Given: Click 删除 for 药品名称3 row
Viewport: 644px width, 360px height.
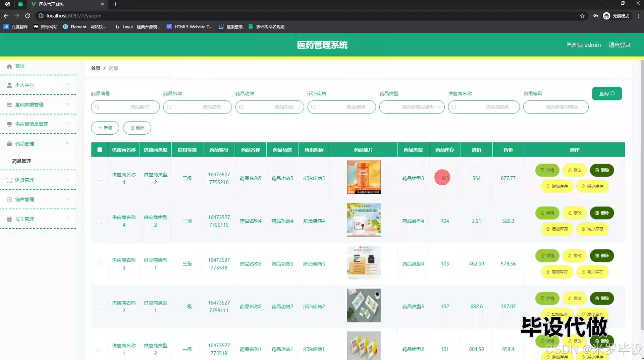Looking at the screenshot, I should click(602, 256).
